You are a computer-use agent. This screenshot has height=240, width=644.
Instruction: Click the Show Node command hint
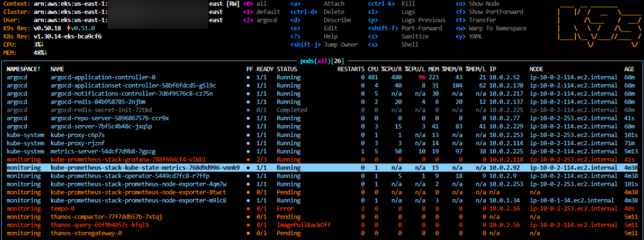477,3
